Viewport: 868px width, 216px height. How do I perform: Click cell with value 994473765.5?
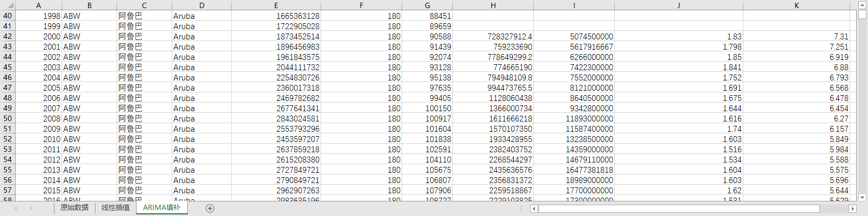(x=493, y=88)
